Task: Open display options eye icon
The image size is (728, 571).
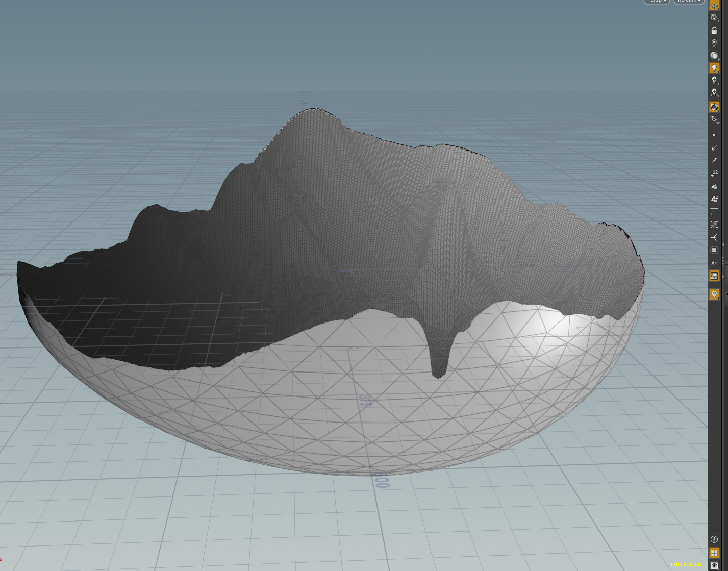Action: tap(714, 565)
